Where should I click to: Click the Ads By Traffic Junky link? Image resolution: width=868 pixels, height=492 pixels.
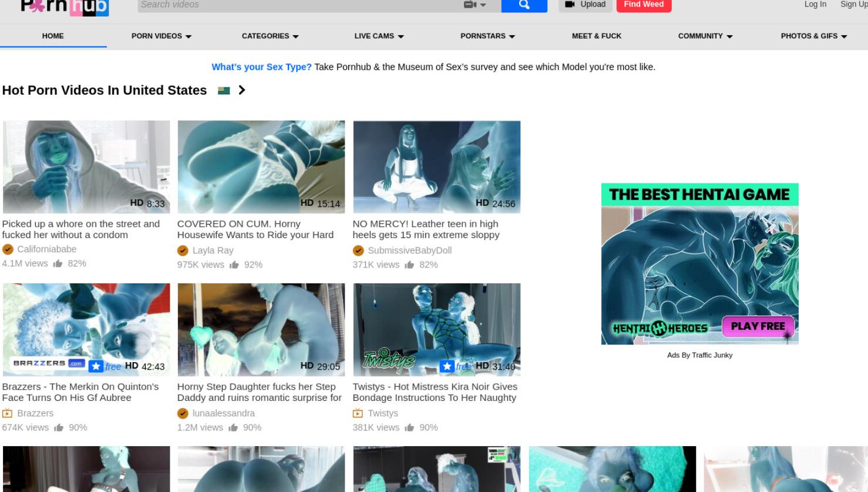point(699,355)
